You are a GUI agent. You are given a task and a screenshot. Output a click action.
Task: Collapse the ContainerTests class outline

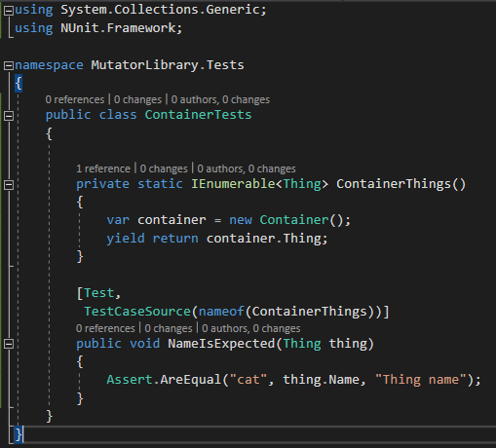click(9, 116)
